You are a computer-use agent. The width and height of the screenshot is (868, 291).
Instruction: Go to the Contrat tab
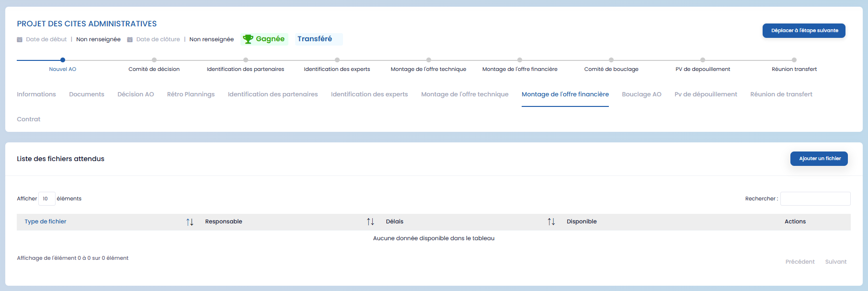click(29, 119)
